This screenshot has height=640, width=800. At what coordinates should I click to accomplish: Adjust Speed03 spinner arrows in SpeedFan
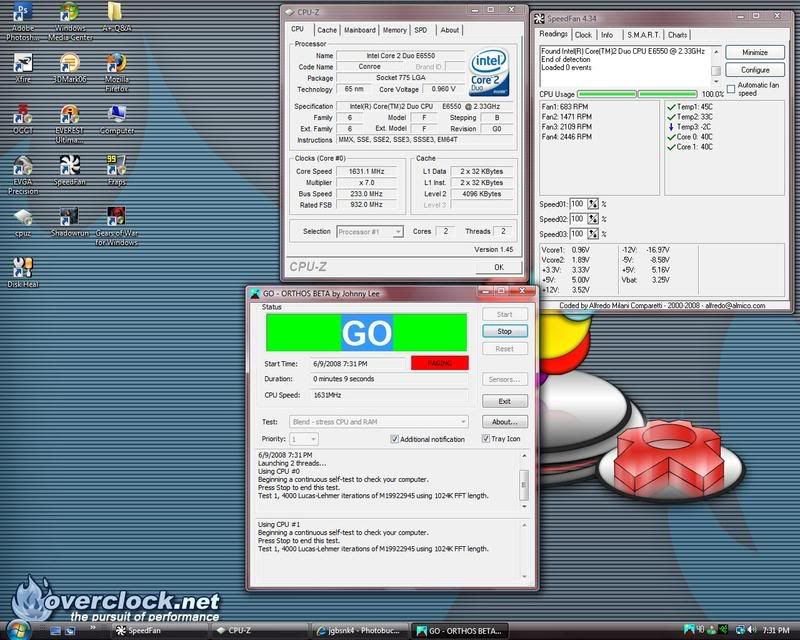tap(592, 234)
